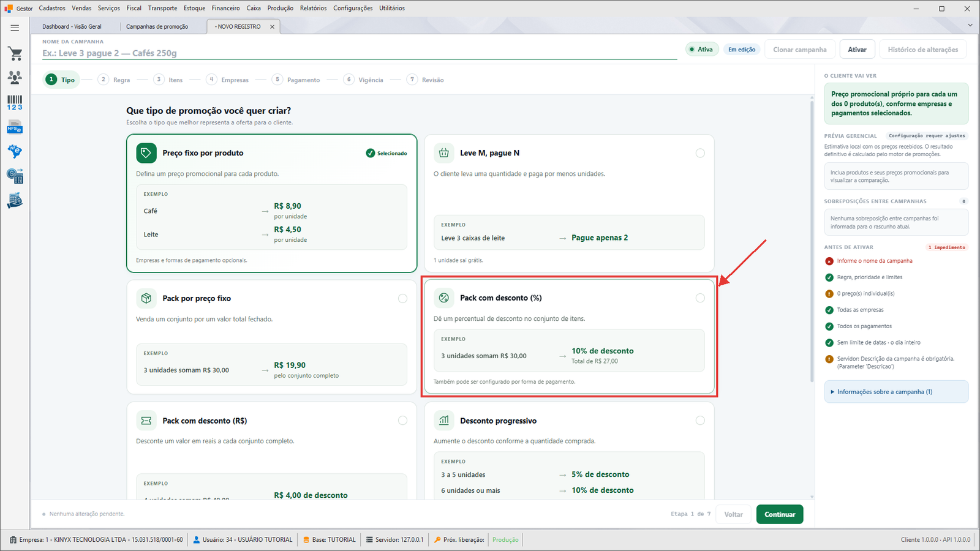
Task: Switch to Dashboard - Visão Geral tab
Action: [x=72, y=27]
